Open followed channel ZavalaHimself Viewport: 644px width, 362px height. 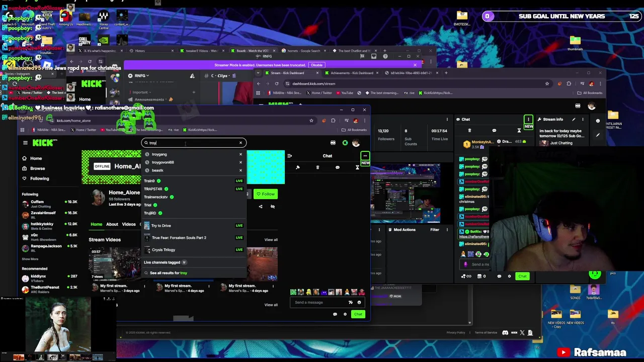(x=49, y=215)
